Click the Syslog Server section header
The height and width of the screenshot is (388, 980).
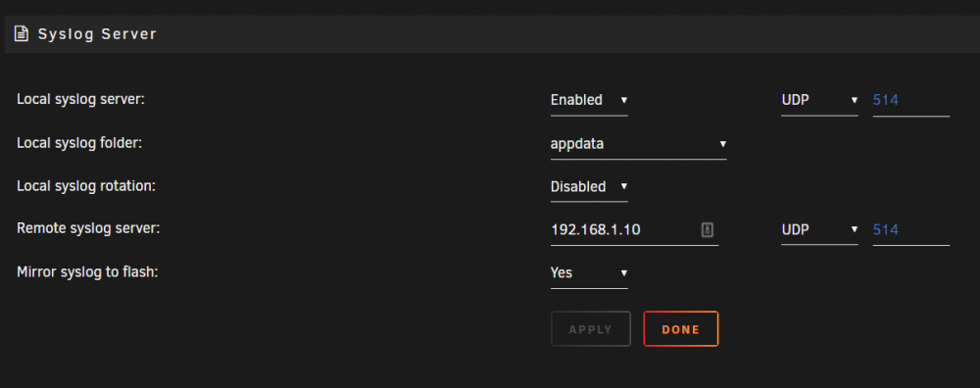(x=492, y=34)
